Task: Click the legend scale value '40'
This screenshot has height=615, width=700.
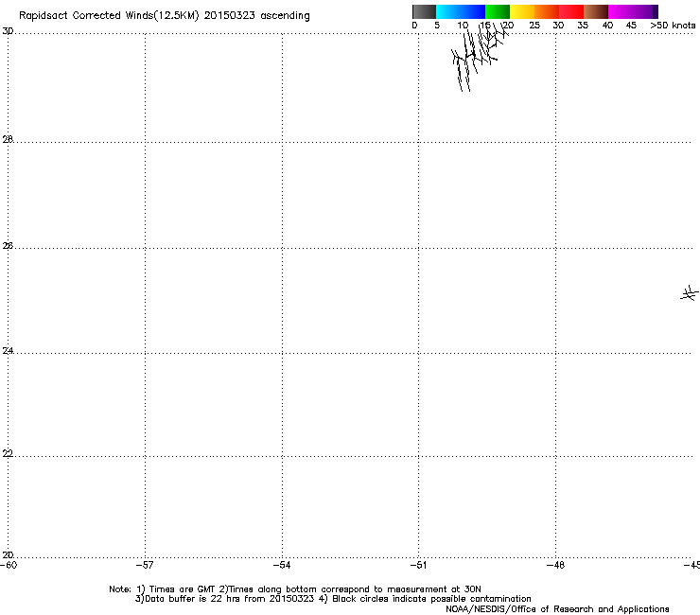Action: 607,26
